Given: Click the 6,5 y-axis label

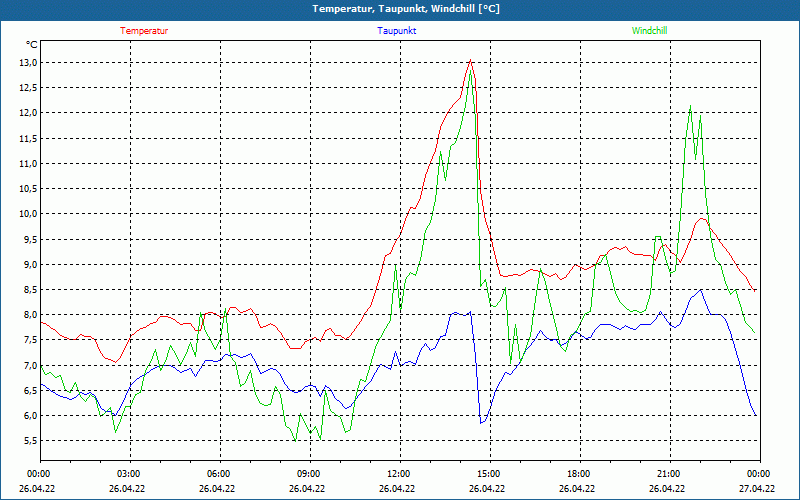Looking at the screenshot, I should [x=31, y=390].
